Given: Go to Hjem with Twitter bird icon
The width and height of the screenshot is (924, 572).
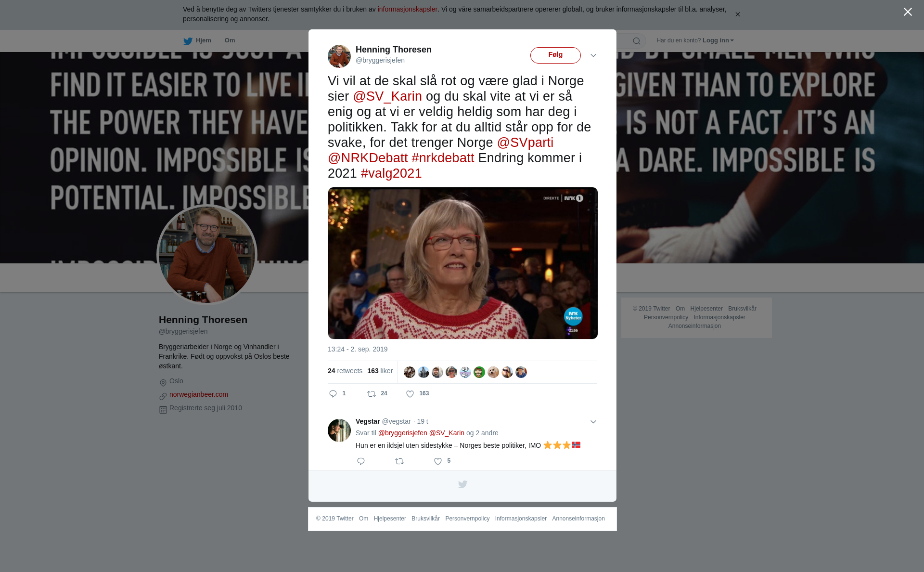Looking at the screenshot, I should pyautogui.click(x=197, y=41).
